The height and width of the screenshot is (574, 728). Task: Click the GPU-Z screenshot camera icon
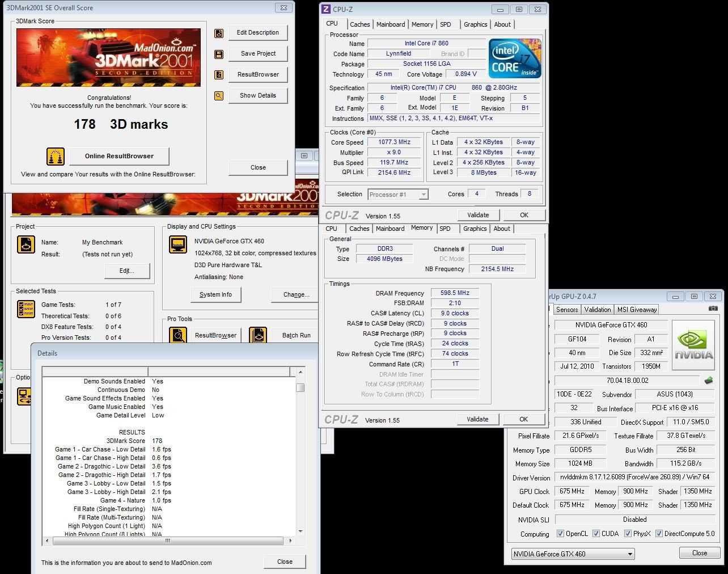point(713,309)
